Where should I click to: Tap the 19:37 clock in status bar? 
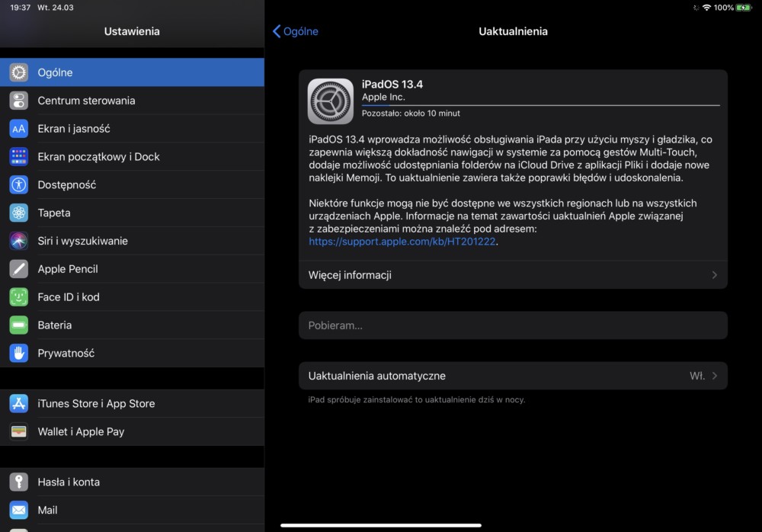pos(20,8)
